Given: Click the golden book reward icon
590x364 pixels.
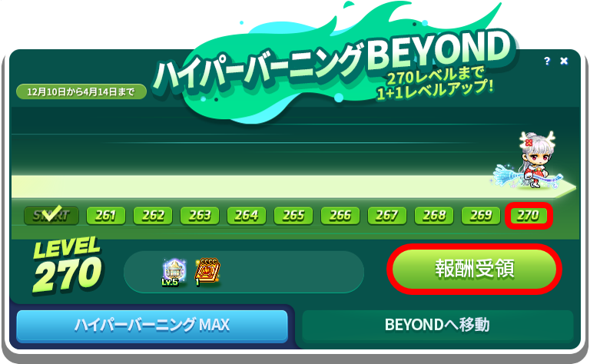Looking at the screenshot, I should pos(207,272).
